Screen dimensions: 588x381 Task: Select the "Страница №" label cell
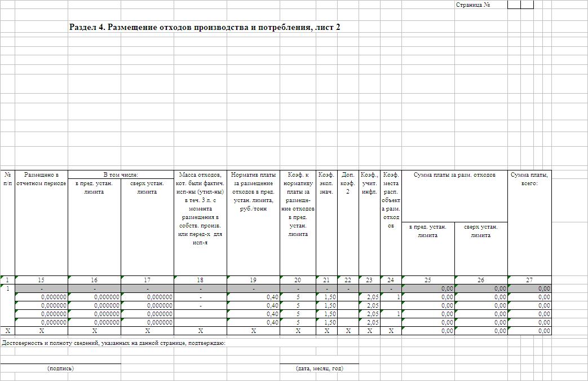473,5
